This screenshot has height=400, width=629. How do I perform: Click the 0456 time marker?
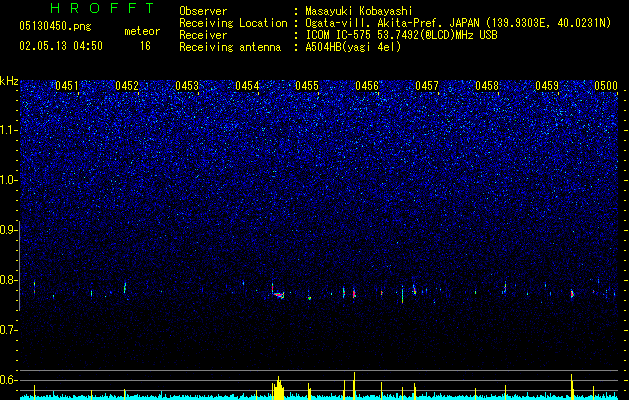367,86
